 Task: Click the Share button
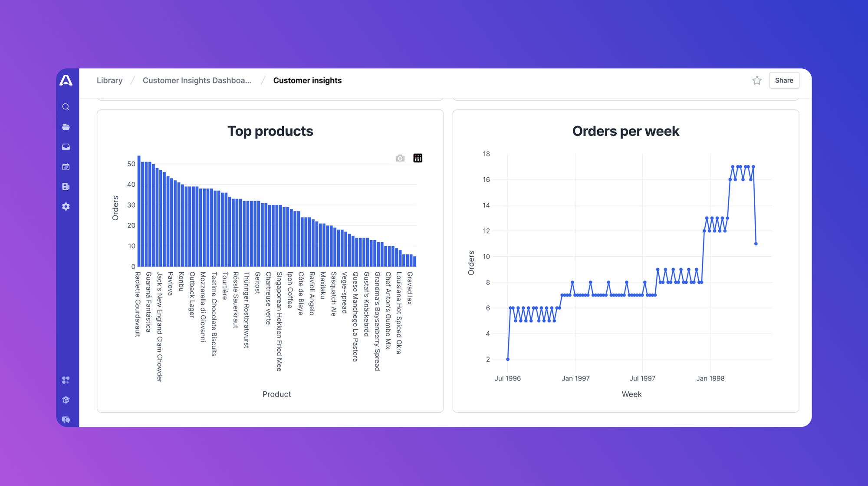click(784, 80)
